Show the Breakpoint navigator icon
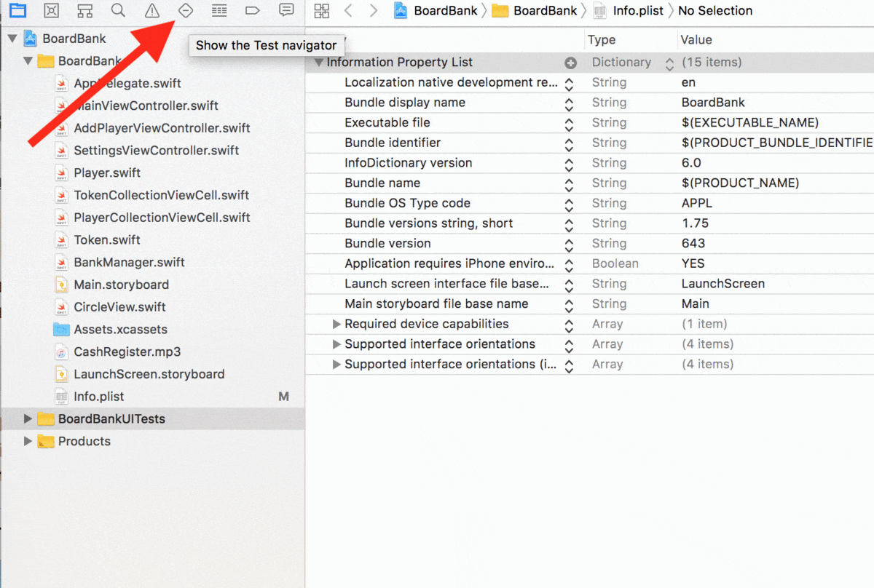 coord(253,10)
